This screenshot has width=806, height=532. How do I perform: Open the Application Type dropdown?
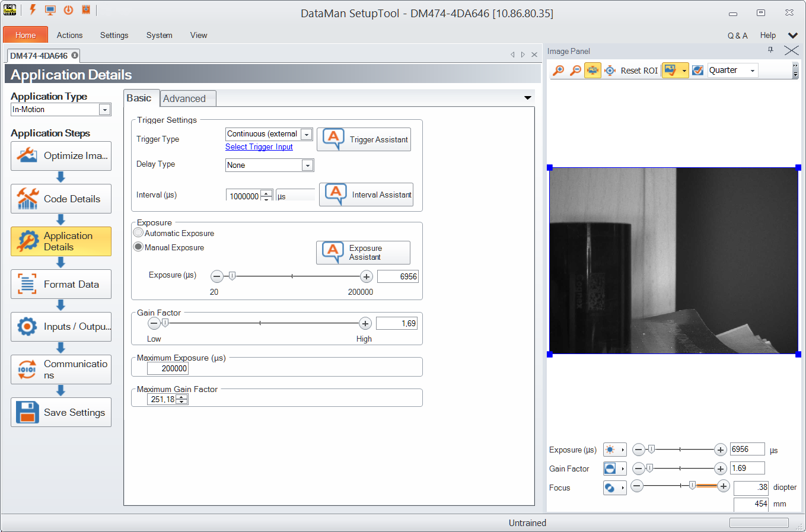pyautogui.click(x=104, y=110)
